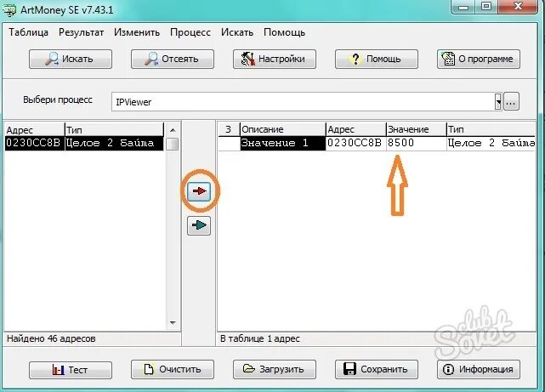This screenshot has height=392, width=545.
Task: Click the Очистить clear button
Action: pyautogui.click(x=173, y=369)
